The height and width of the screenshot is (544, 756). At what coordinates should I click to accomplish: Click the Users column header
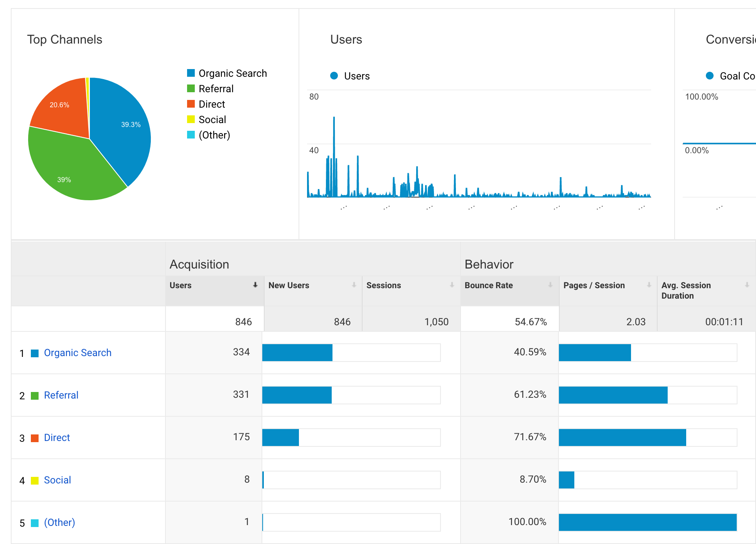215,291
